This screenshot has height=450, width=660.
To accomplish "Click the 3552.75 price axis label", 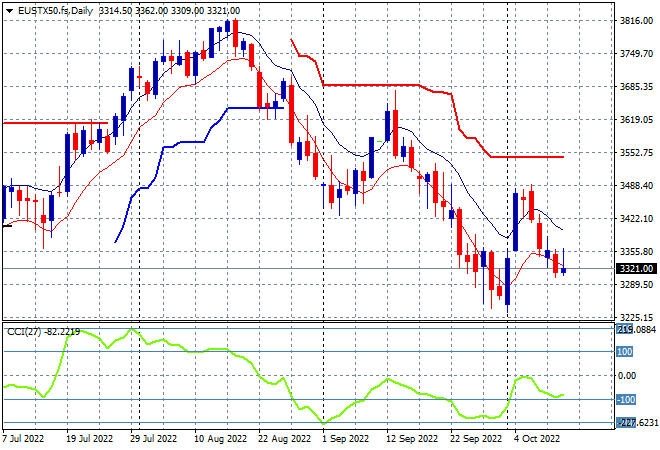I will click(636, 152).
